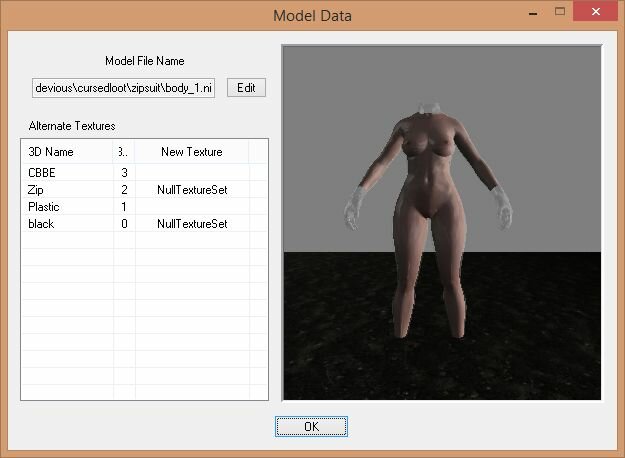Viewport: 625px width, 458px height.
Task: Click NullTextureSet in the Zip row
Action: coord(192,190)
